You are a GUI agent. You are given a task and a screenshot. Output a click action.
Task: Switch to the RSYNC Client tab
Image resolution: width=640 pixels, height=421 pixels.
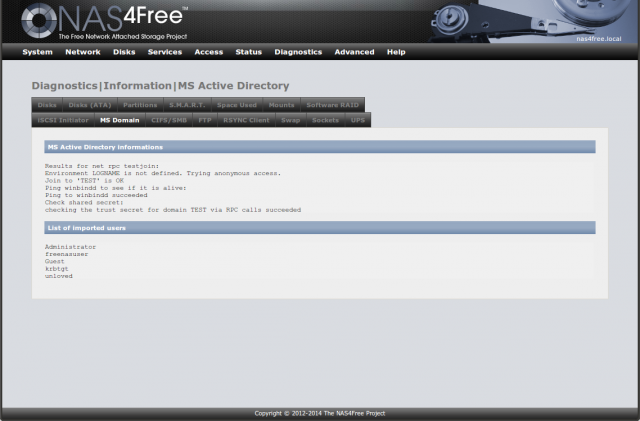coord(246,120)
